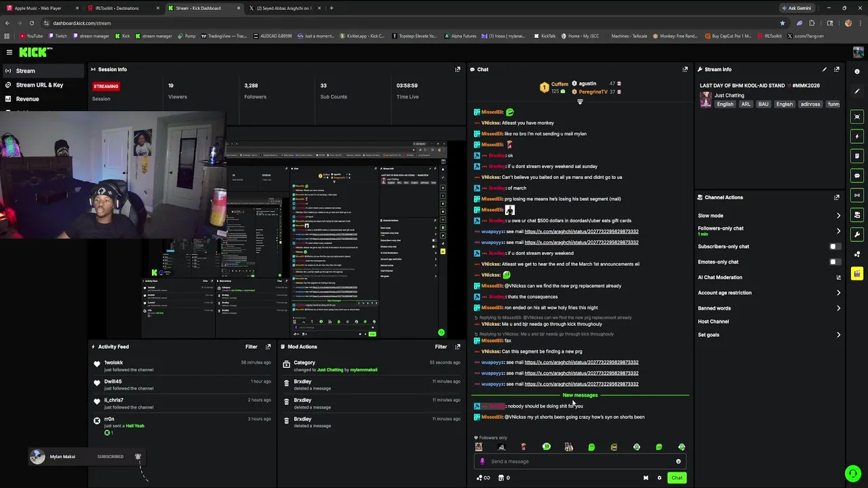Open the chat bubble icon in the right sidebar

point(857,176)
